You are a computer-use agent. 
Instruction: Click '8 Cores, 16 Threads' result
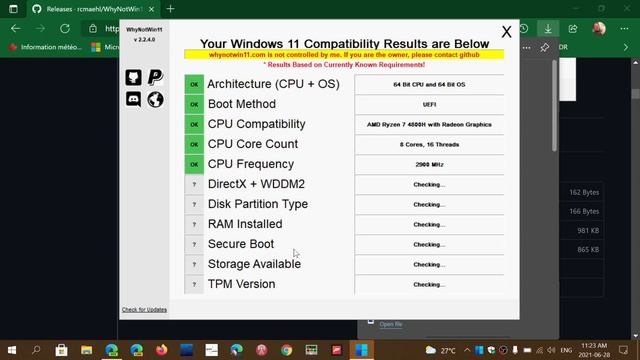[429, 144]
